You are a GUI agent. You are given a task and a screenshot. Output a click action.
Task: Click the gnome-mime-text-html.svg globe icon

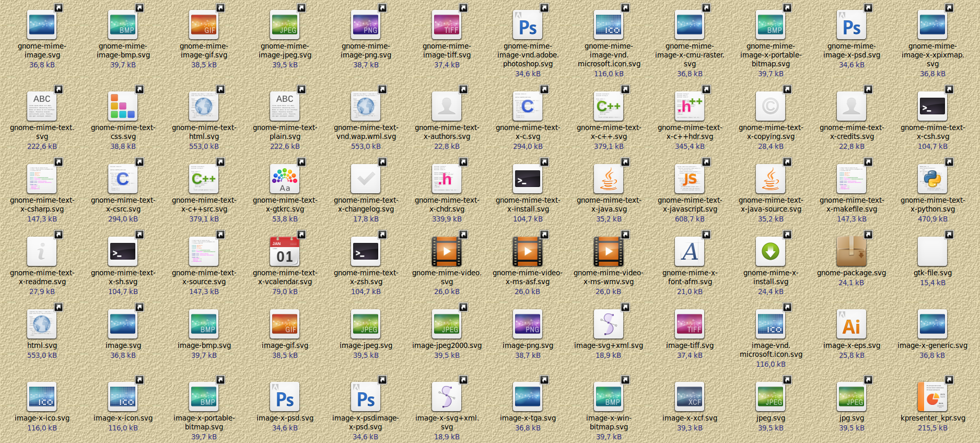(x=204, y=106)
